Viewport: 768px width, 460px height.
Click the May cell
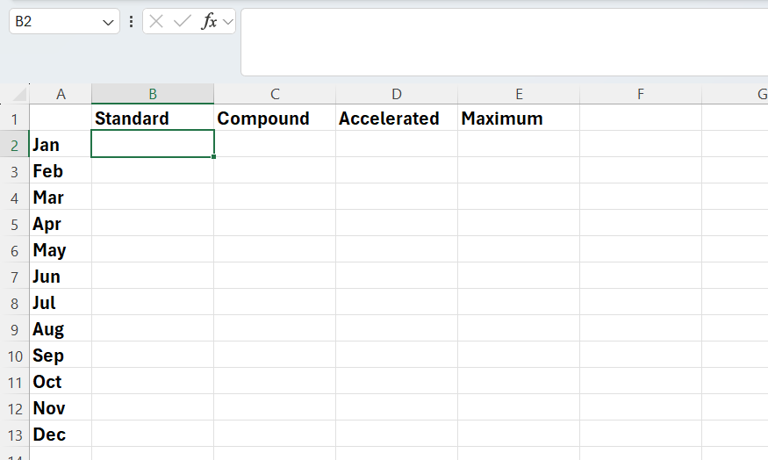click(x=61, y=250)
